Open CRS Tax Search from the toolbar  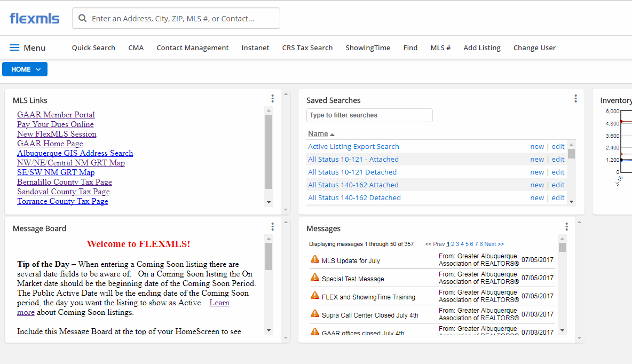pyautogui.click(x=307, y=48)
